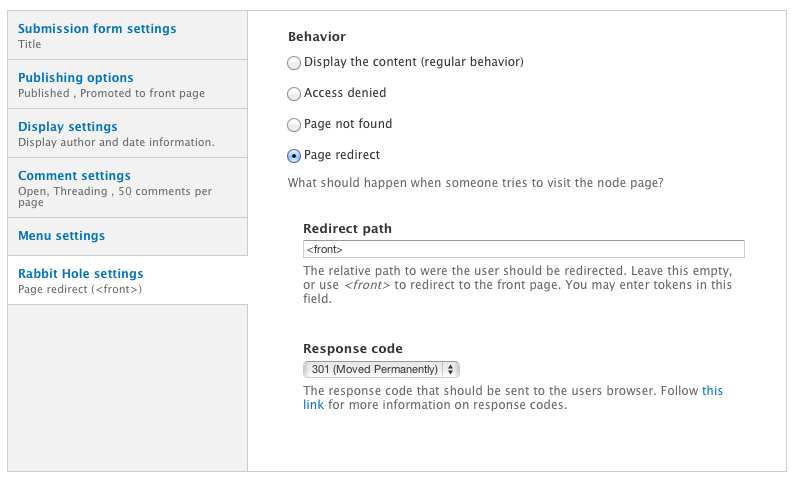The image size is (795, 481).
Task: Follow 'this link' about response codes
Action: click(x=712, y=391)
